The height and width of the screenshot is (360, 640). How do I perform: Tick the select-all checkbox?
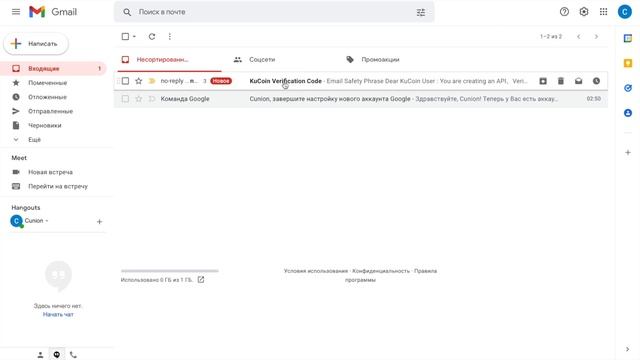click(125, 36)
